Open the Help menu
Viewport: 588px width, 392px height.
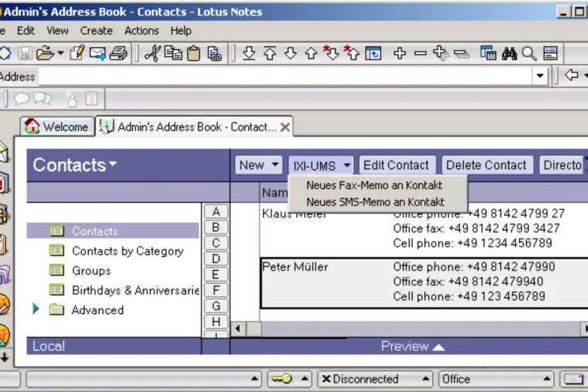(181, 31)
